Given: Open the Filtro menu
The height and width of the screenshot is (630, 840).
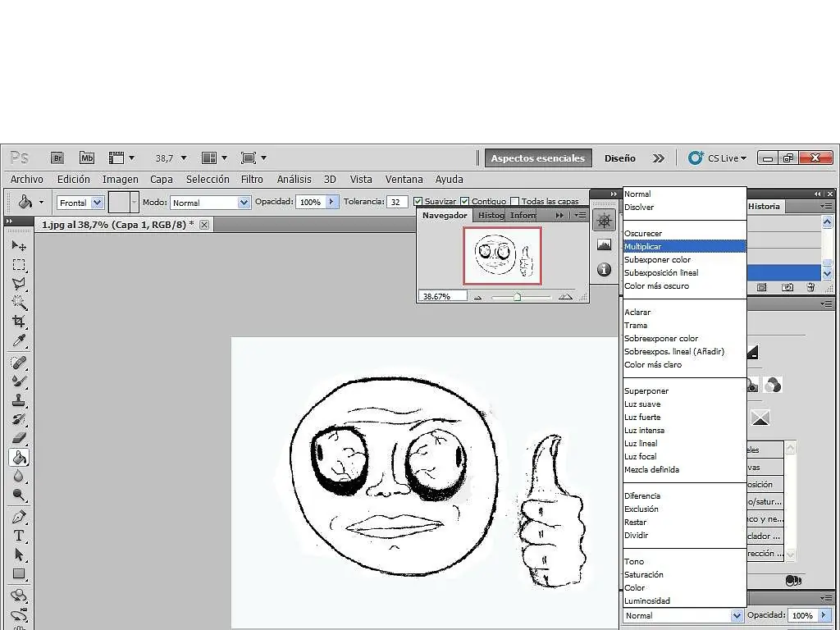Looking at the screenshot, I should 252,180.
